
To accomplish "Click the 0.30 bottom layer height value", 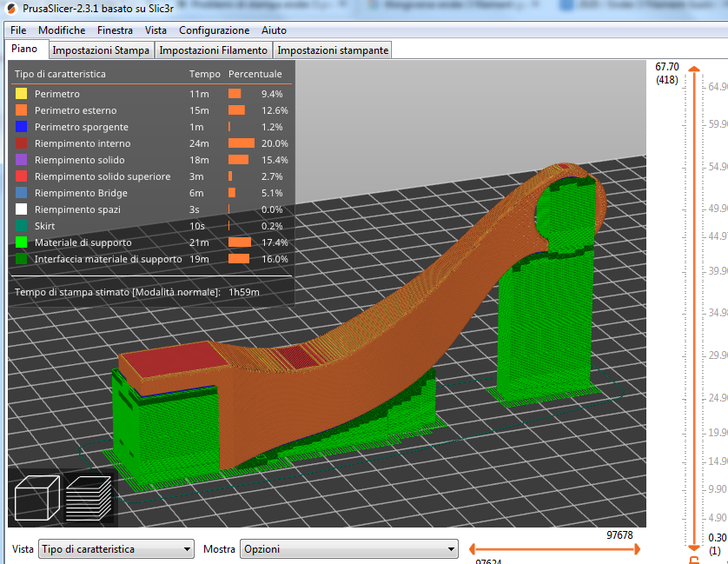I will 718,538.
